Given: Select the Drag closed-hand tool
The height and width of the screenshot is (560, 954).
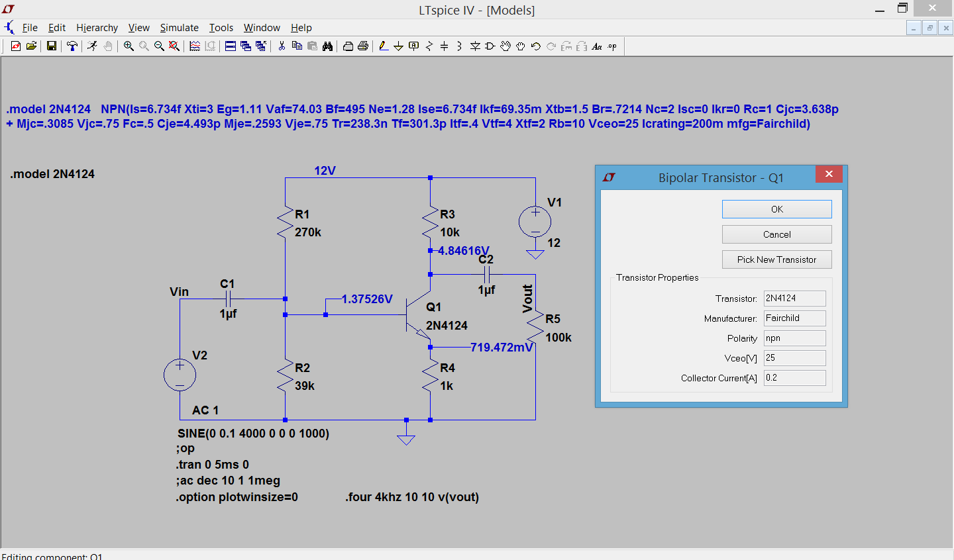Looking at the screenshot, I should point(521,46).
